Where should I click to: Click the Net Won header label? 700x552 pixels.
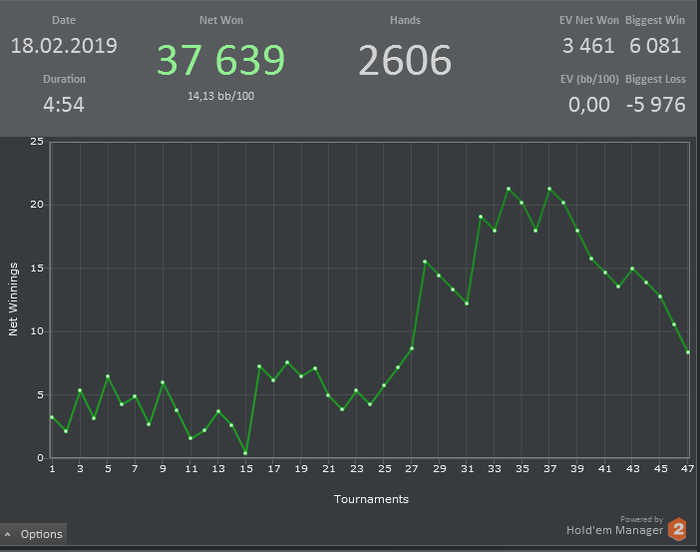221,20
